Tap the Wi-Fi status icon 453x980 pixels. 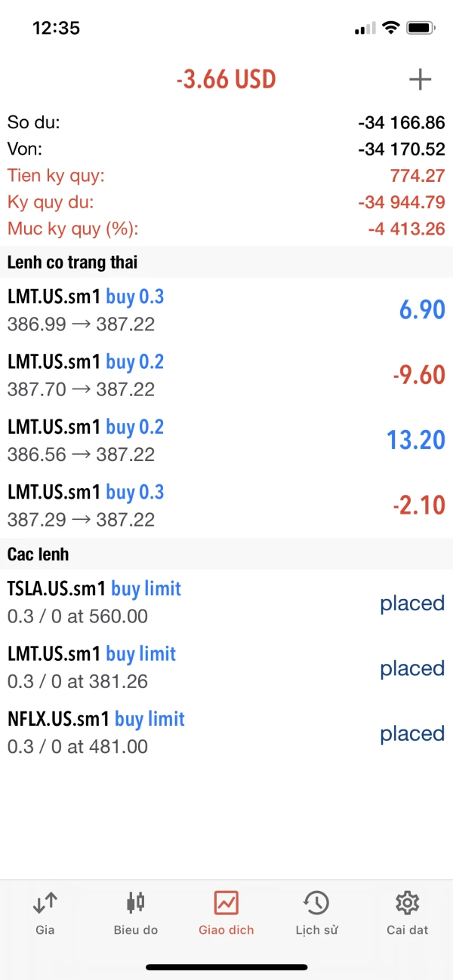390,28
